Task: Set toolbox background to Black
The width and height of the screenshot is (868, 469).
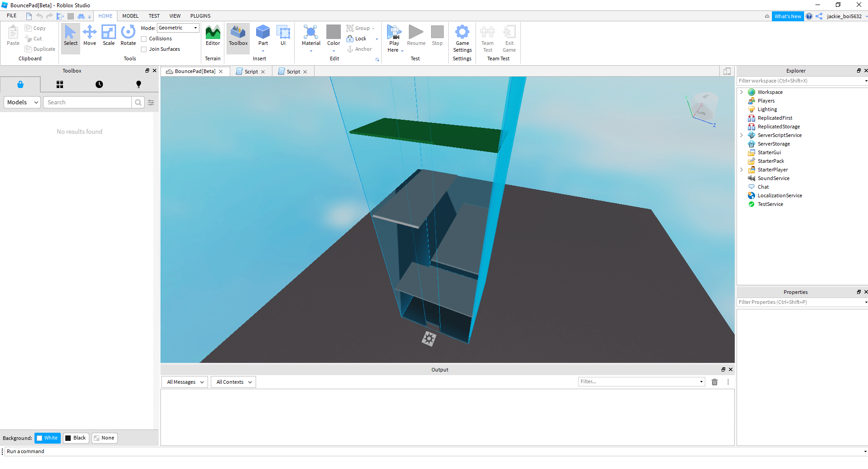Action: pyautogui.click(x=76, y=438)
